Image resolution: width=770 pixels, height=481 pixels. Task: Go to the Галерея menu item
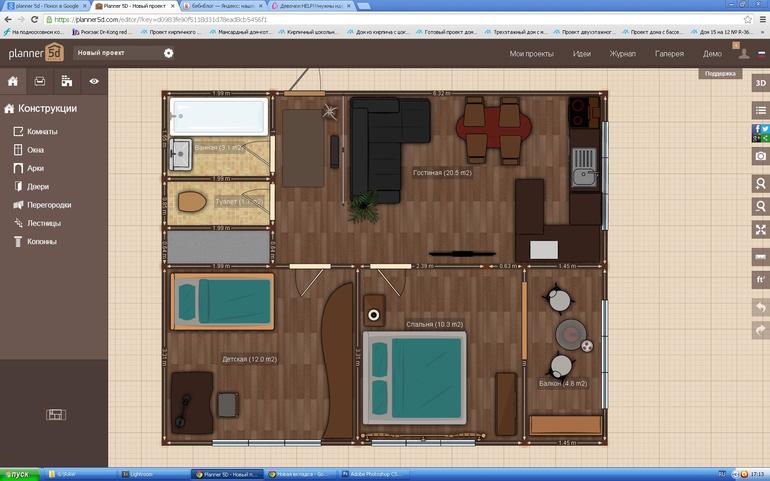pos(669,54)
